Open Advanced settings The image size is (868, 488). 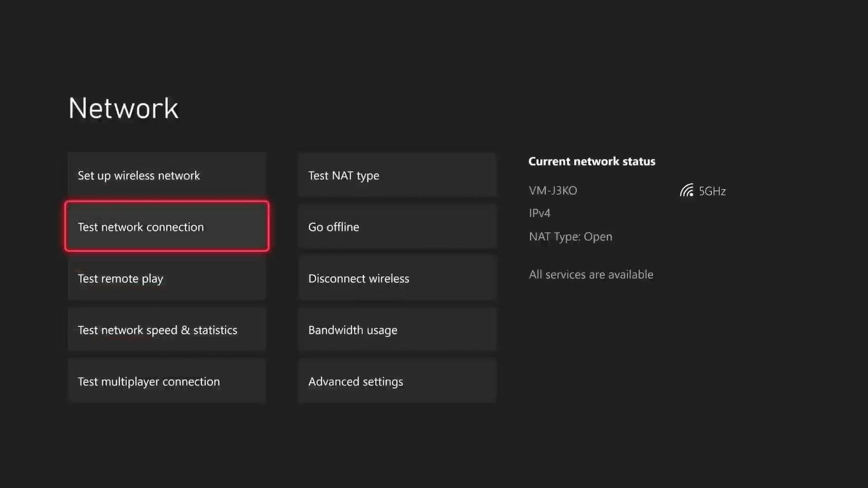click(397, 381)
